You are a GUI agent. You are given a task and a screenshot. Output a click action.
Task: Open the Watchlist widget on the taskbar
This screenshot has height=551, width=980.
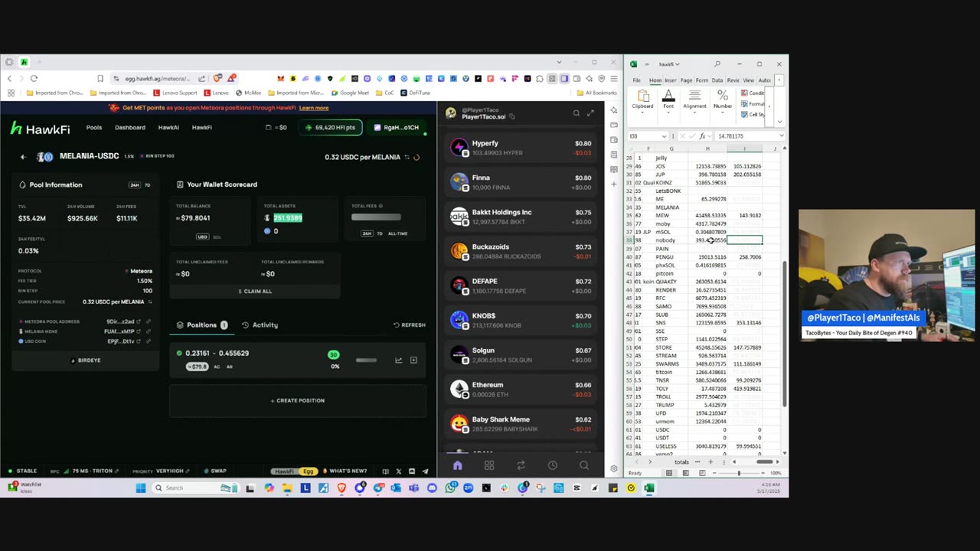23,487
